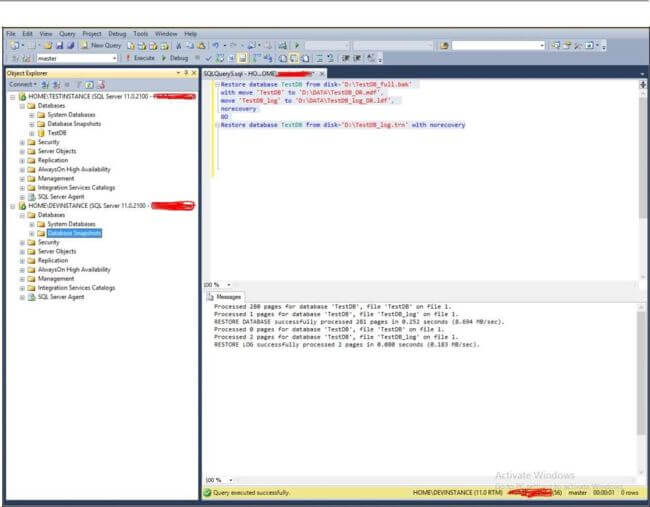This screenshot has width=650, height=507.
Task: Open the editor zoom 100% dropdown
Action: click(x=228, y=284)
